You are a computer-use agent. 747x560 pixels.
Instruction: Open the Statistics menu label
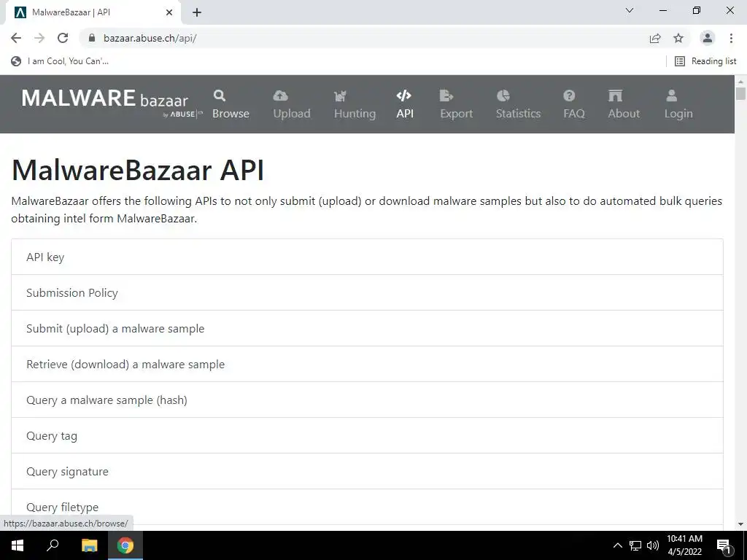519,114
